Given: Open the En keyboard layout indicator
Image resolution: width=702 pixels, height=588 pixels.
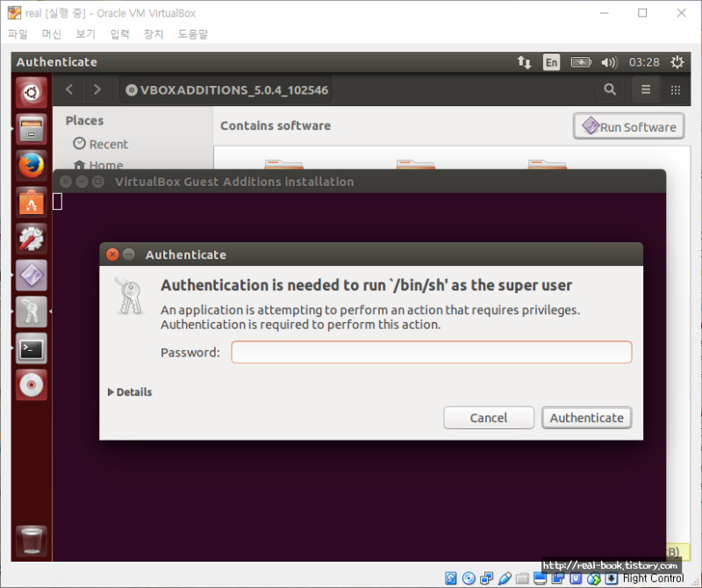Looking at the screenshot, I should point(552,62).
